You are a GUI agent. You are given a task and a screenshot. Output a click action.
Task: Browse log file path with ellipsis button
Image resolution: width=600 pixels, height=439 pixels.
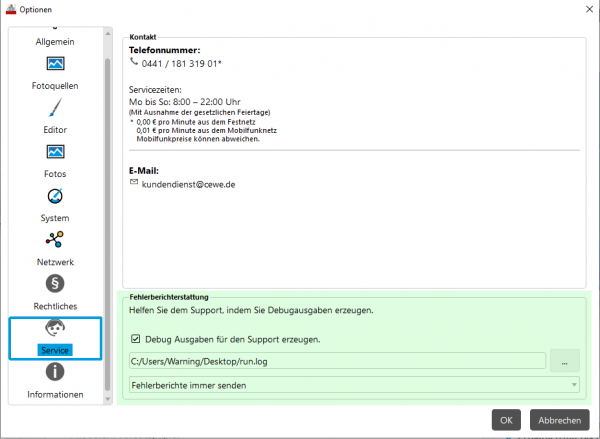565,361
